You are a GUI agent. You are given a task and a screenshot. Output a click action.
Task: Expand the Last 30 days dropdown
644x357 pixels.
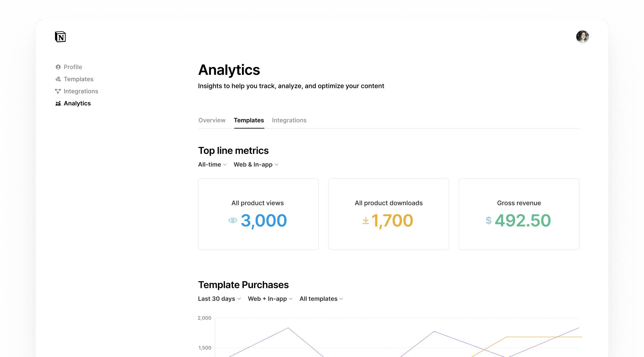[219, 299]
